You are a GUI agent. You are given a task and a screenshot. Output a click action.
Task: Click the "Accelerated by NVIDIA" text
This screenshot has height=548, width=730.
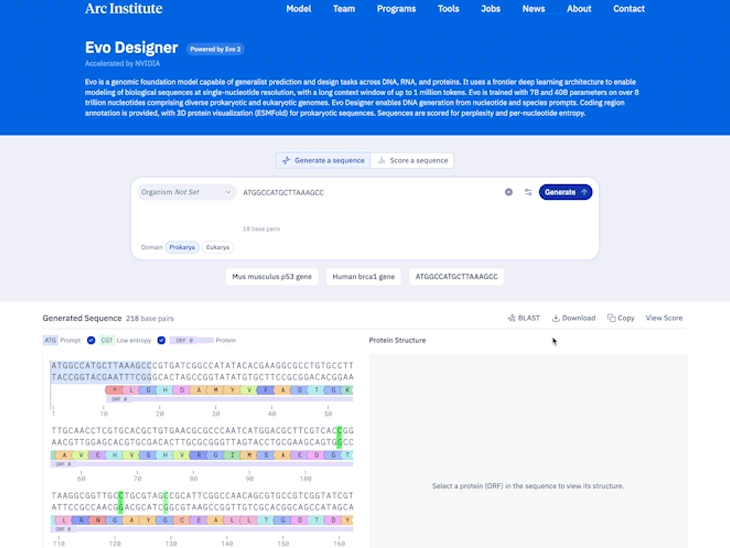(122, 63)
